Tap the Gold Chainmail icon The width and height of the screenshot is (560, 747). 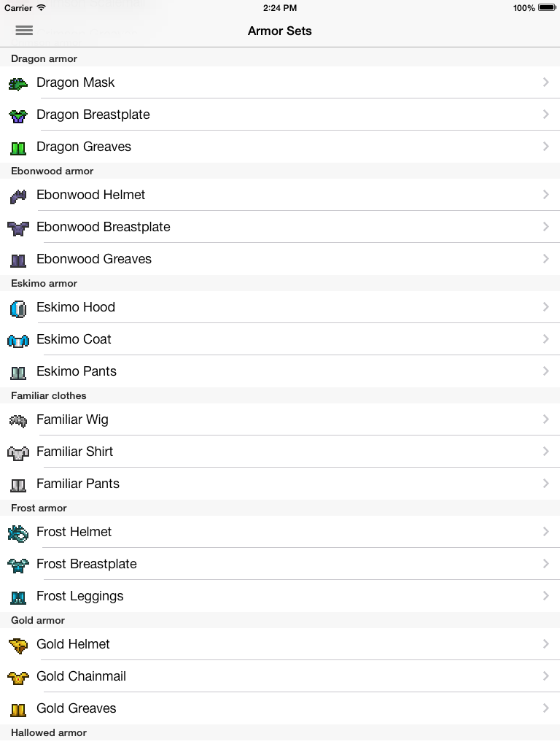point(18,677)
